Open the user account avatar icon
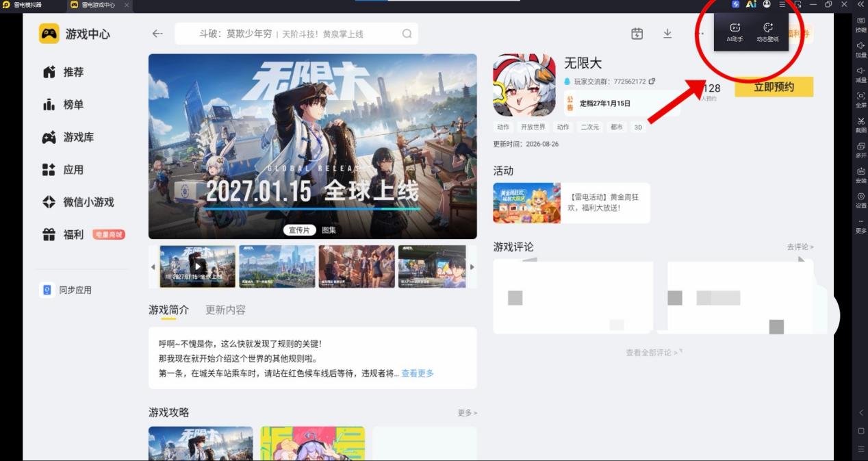Viewport: 868px width, 461px height. click(767, 4)
